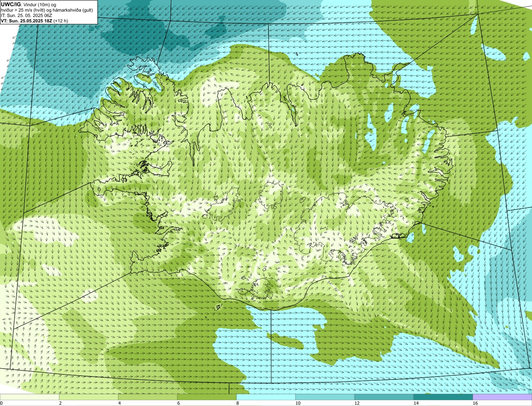Image resolution: width=532 pixels, height=406 pixels.
Task: Select the light green 2–4 m/s legend swatch
Action: (89, 397)
